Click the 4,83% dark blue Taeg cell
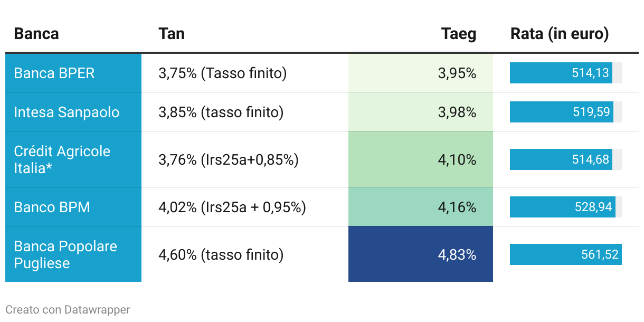Image resolution: width=644 pixels, height=322 pixels. click(421, 254)
